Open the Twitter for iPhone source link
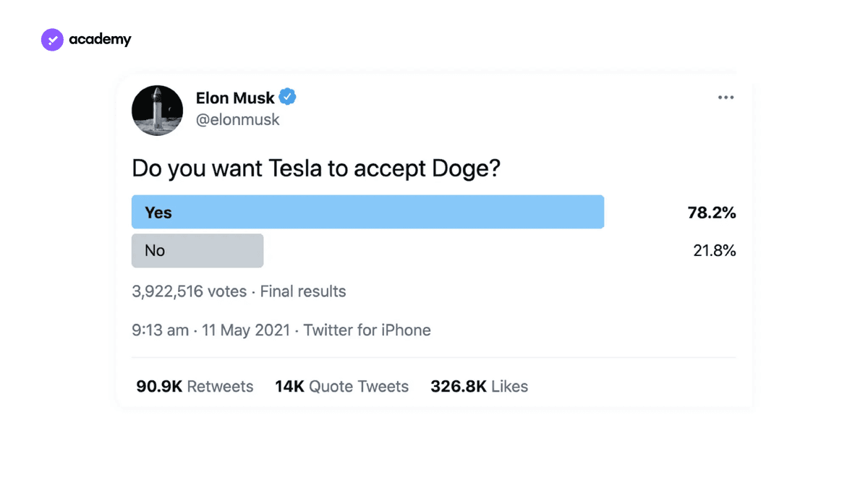The height and width of the screenshot is (488, 868). [x=367, y=330]
